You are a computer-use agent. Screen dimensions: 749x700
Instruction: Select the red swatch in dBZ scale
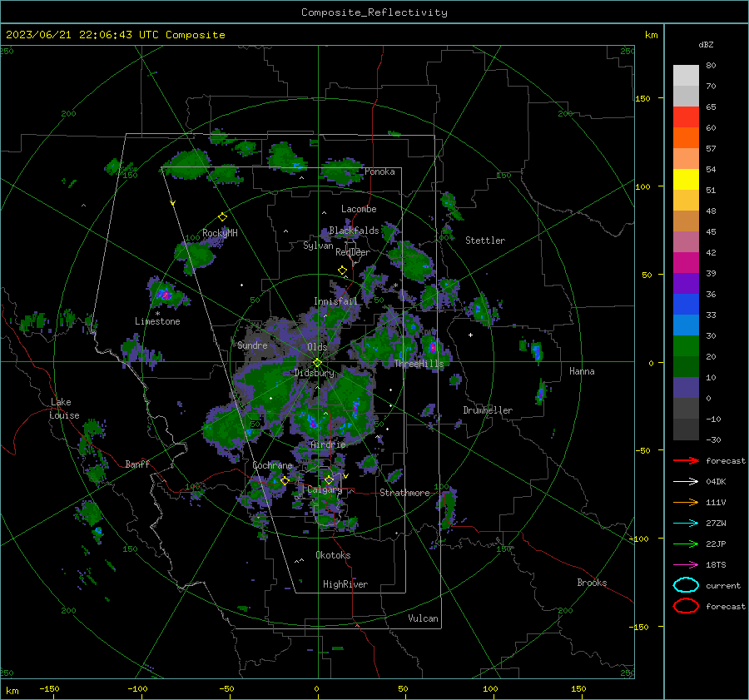pyautogui.click(x=686, y=117)
